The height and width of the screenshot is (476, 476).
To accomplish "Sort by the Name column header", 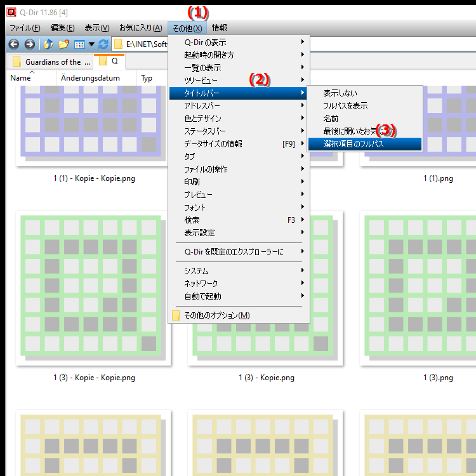I will (x=32, y=78).
